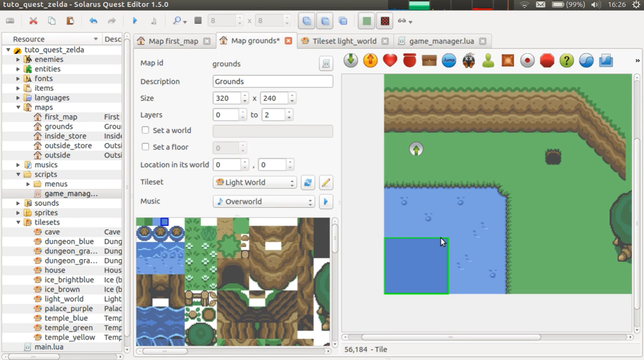Add a blue stream entity icon
644x360 pixels.
pyautogui.click(x=606, y=60)
